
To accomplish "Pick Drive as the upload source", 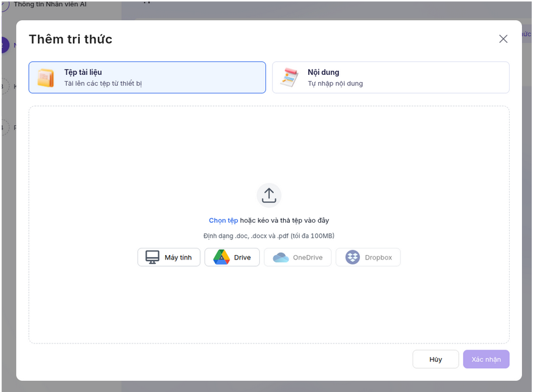I will [243, 258].
